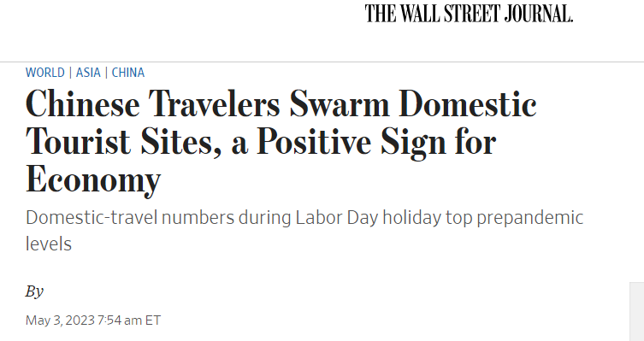Go to the WORLD section link
Viewport: 644px width, 341px height.
(45, 73)
